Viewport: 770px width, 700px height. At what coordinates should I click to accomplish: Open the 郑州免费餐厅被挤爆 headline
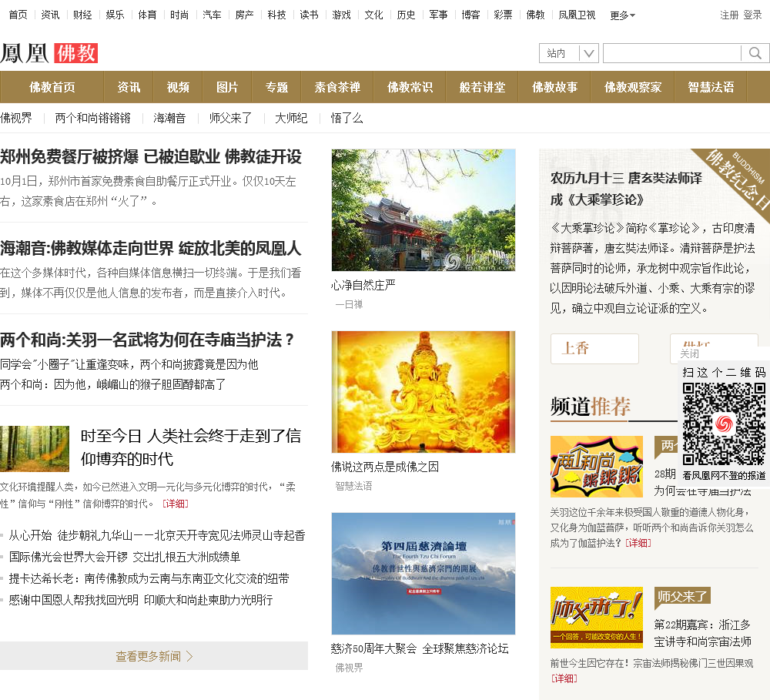click(151, 156)
